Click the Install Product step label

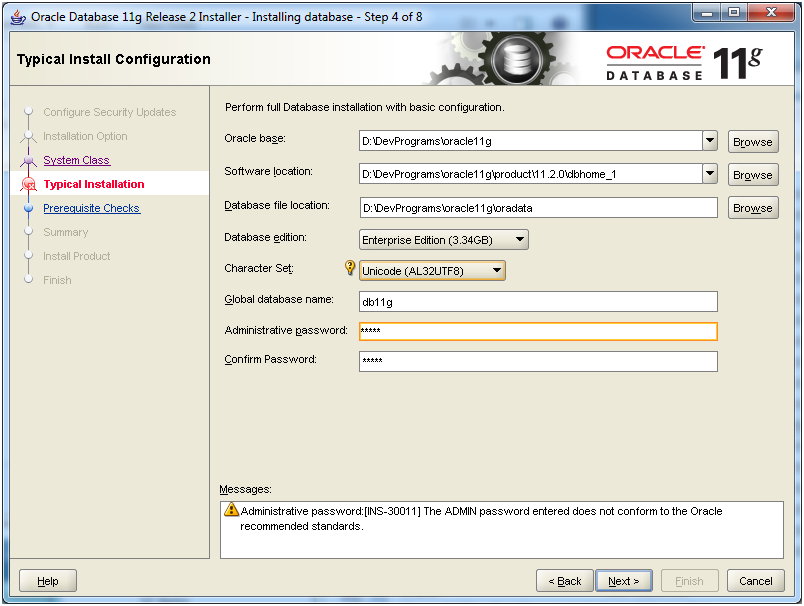(x=76, y=256)
